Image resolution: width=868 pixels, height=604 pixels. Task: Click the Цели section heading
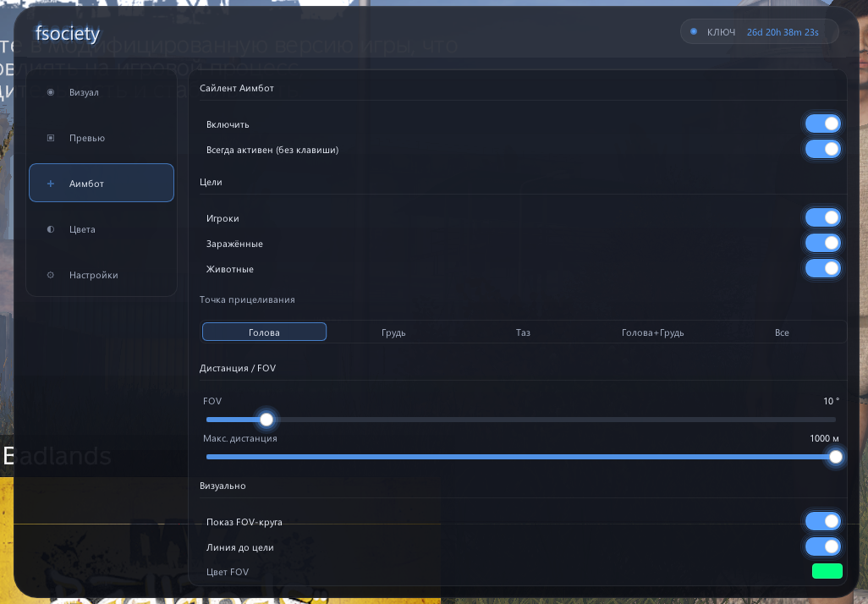211,182
